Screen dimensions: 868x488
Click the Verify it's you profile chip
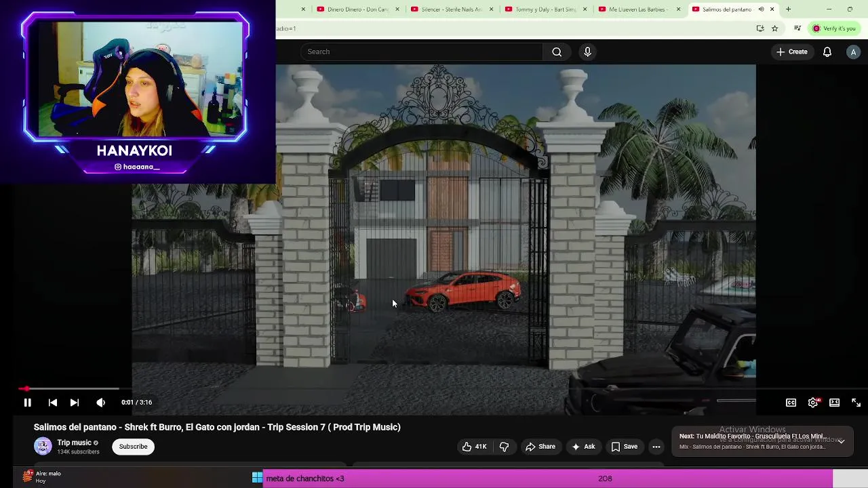pos(835,28)
